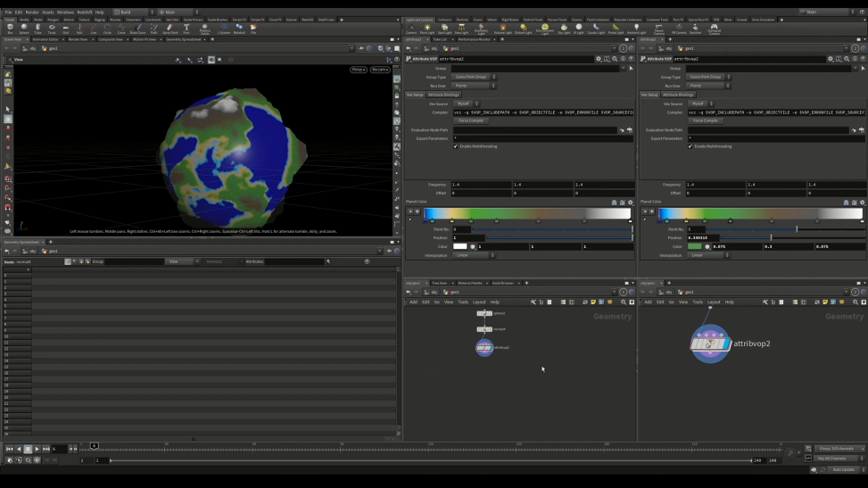The width and height of the screenshot is (868, 488).
Task: Click white Color swatch in left ramp
Action: (460, 246)
